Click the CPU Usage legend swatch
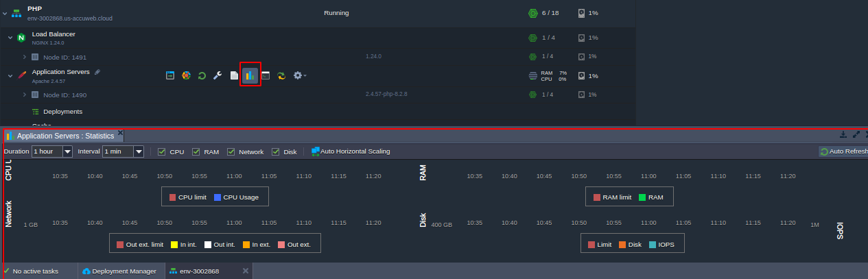This screenshot has width=868, height=279. [x=218, y=197]
